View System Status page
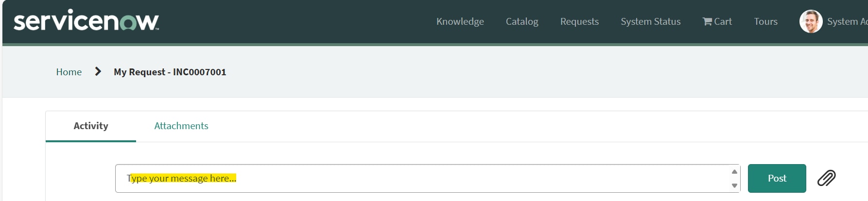 click(x=650, y=21)
